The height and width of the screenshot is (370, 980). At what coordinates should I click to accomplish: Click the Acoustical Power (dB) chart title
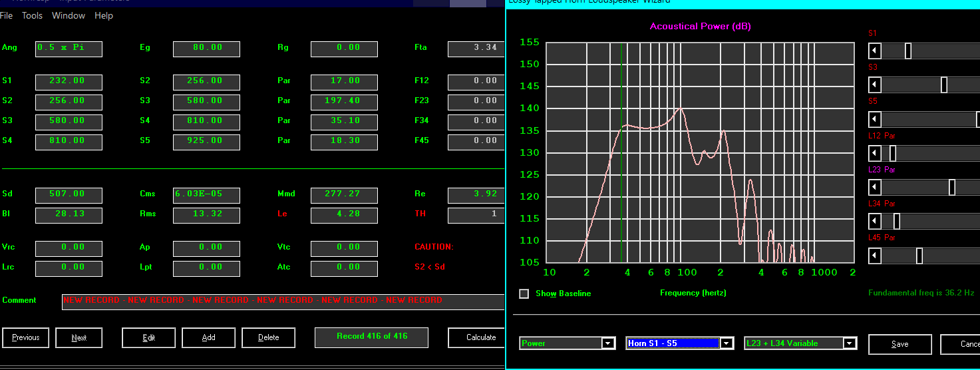coord(700,27)
